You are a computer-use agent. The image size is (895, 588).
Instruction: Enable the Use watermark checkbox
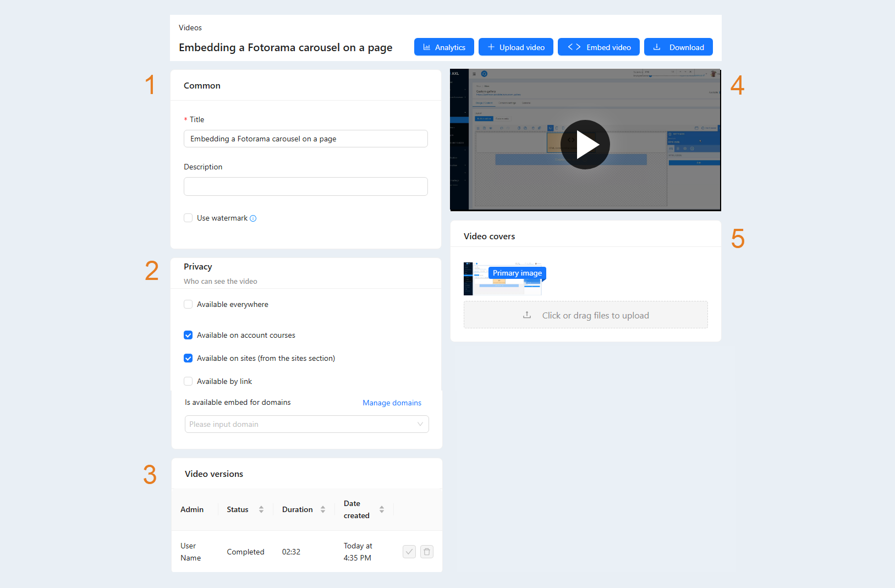click(188, 218)
